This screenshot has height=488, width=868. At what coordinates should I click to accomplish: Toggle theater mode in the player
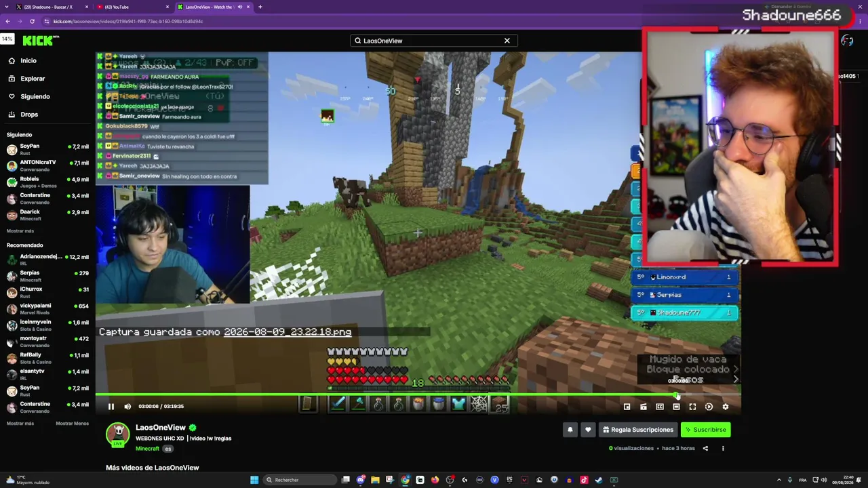coord(676,407)
